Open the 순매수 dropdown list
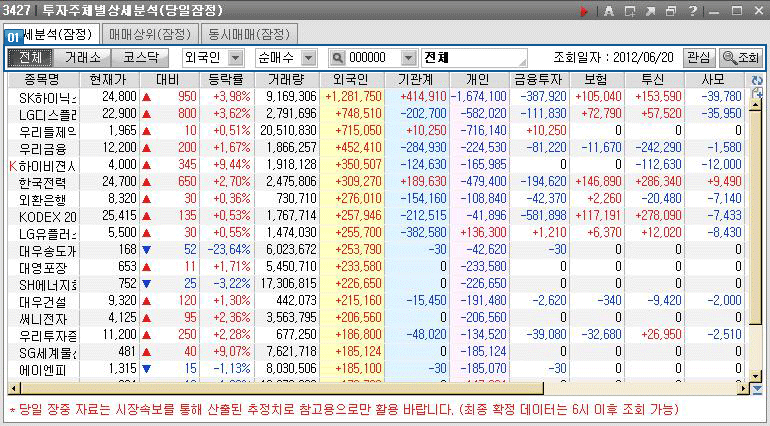This screenshot has width=770, height=426. 309,57
